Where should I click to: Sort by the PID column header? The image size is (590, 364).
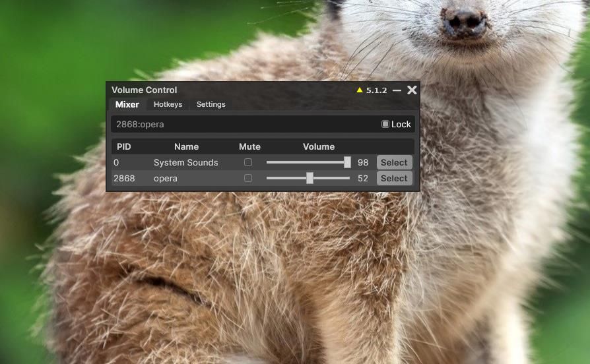[124, 146]
